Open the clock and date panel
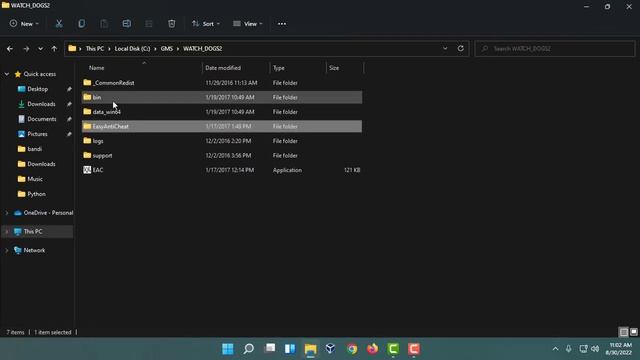640x360 pixels. [620, 349]
